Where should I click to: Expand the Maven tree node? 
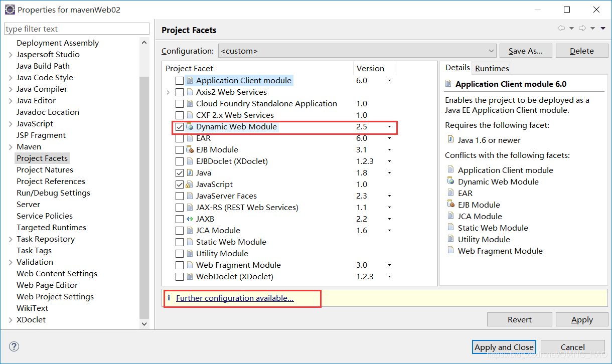coord(11,147)
